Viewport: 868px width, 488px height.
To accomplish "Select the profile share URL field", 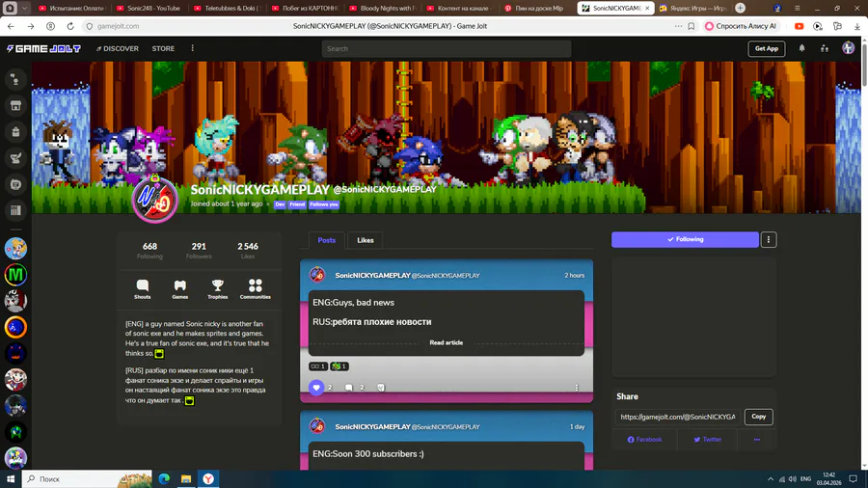I will (678, 417).
